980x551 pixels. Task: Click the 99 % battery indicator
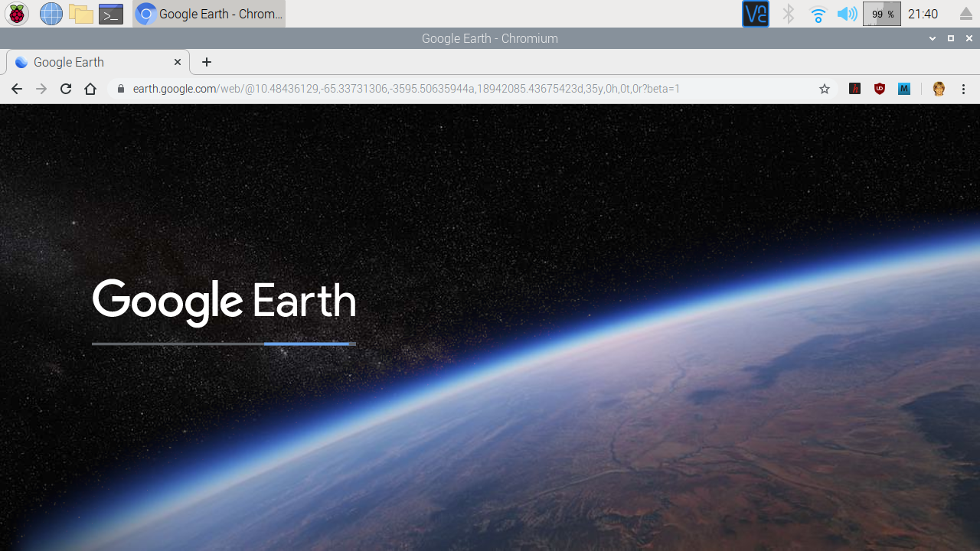coord(882,14)
